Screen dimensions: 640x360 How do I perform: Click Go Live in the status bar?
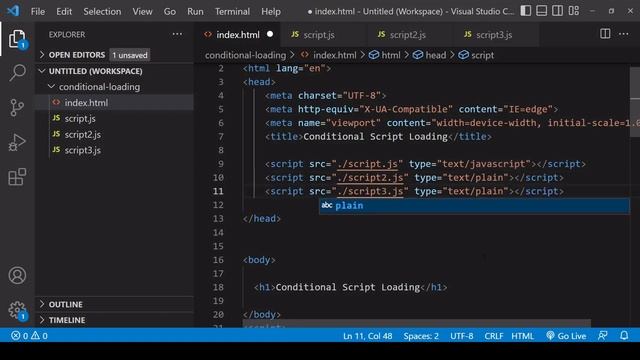[x=566, y=336]
